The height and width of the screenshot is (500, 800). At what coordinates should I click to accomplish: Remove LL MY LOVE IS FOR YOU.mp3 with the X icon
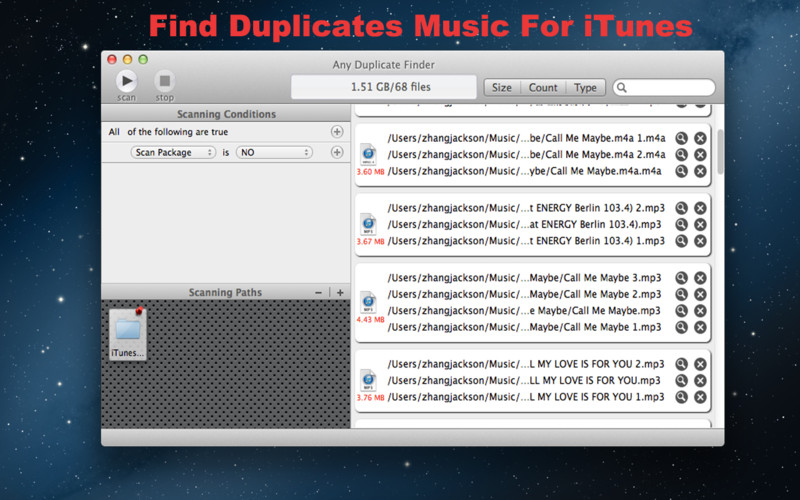coord(701,381)
